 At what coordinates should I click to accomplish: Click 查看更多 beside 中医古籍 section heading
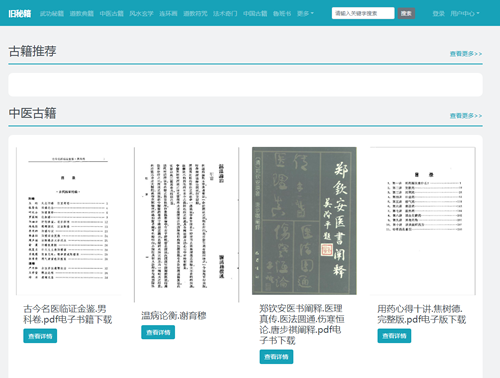[466, 116]
